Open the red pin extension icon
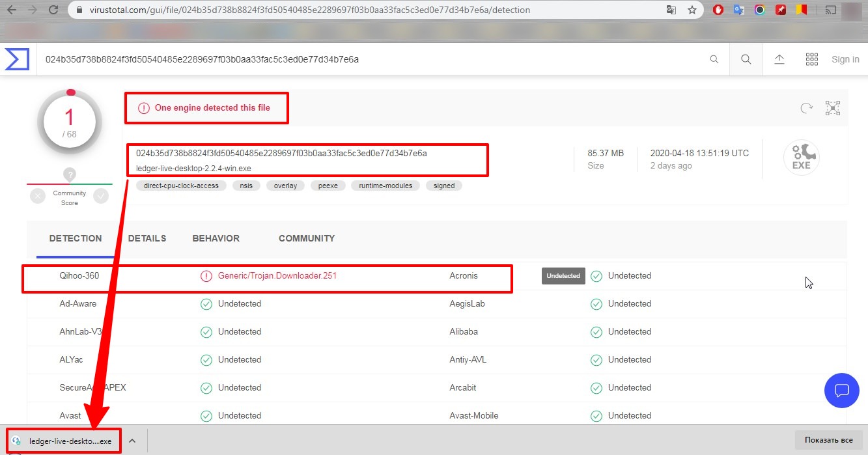Screen dimensions: 868x455 tap(781, 10)
